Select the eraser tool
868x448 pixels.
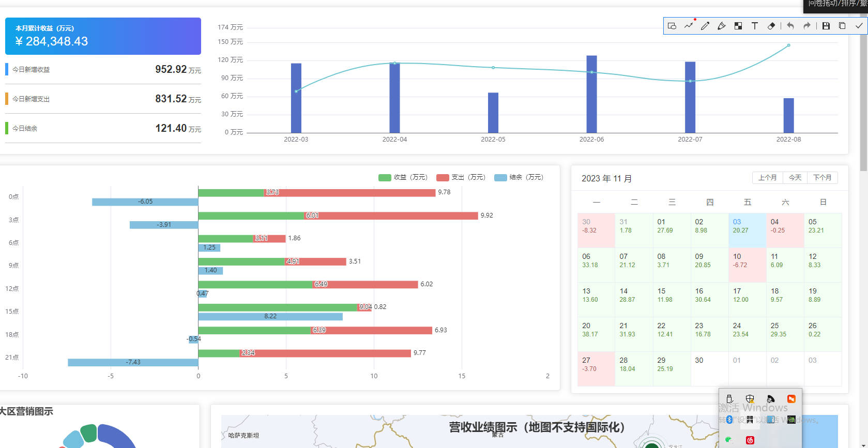click(x=771, y=26)
